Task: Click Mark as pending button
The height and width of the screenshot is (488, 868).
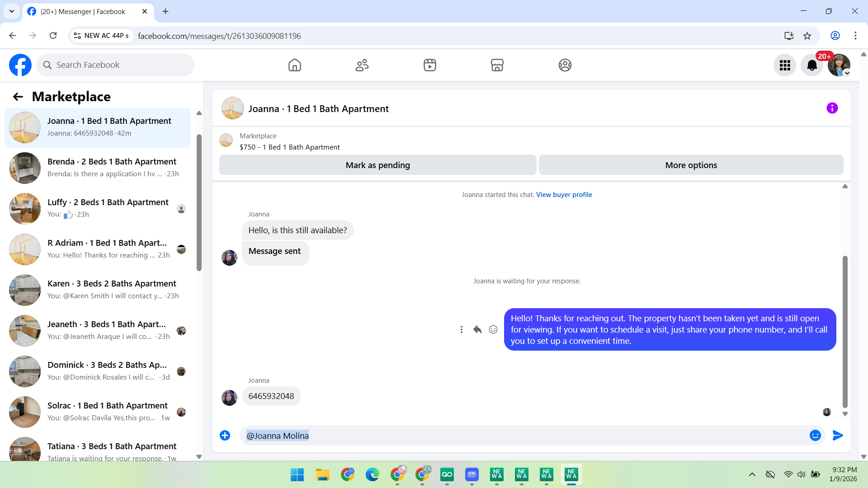Action: coord(377,165)
